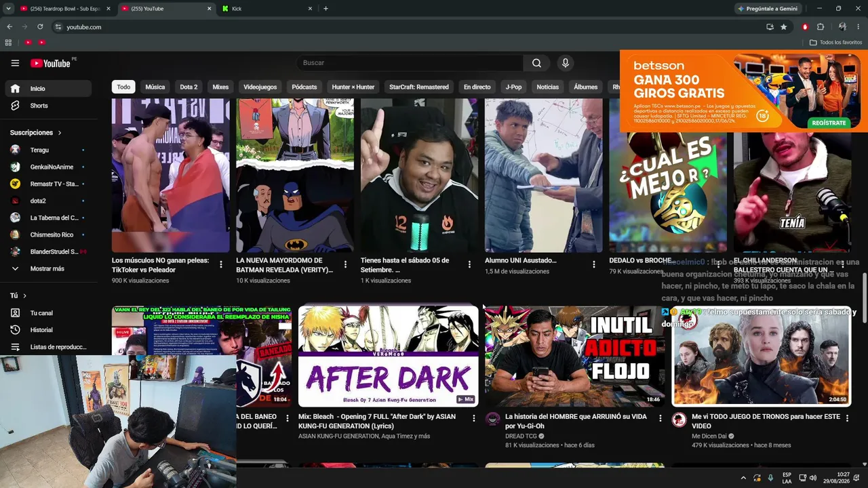Open the Me Dicen Dai channel avatar
This screenshot has width=868, height=488.
point(679,420)
